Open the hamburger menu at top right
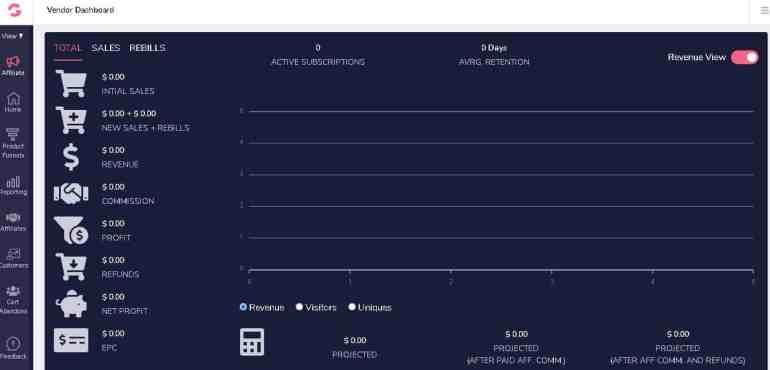Viewport: 770px width, 370px height. tap(765, 10)
